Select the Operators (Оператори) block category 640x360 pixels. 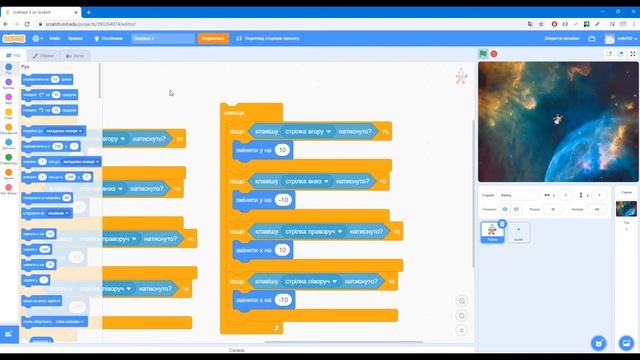(9, 159)
